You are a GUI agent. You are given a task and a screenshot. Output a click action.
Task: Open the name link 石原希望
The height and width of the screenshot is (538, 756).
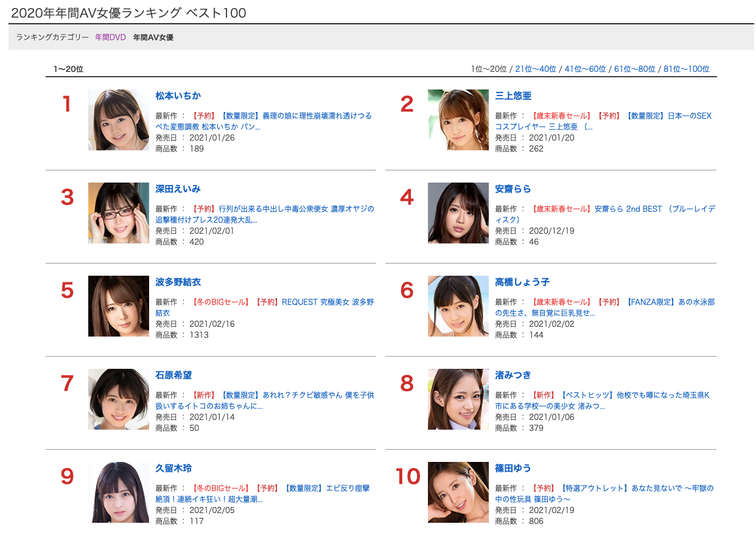tap(174, 375)
